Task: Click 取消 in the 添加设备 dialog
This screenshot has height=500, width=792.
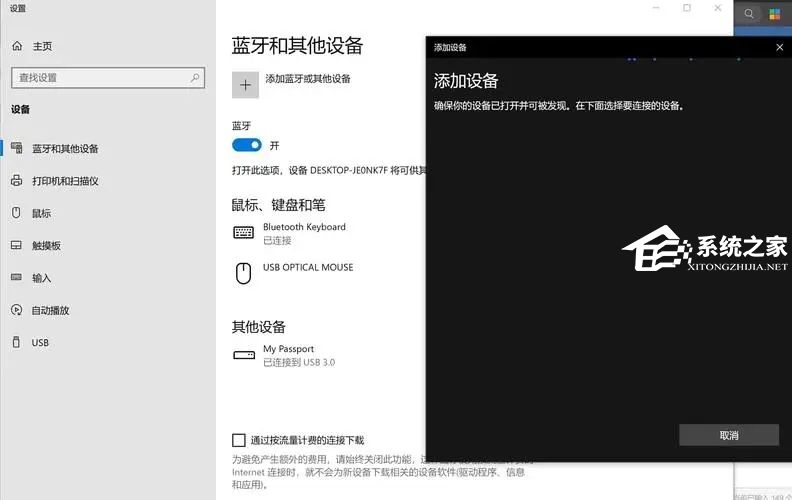Action: click(729, 435)
